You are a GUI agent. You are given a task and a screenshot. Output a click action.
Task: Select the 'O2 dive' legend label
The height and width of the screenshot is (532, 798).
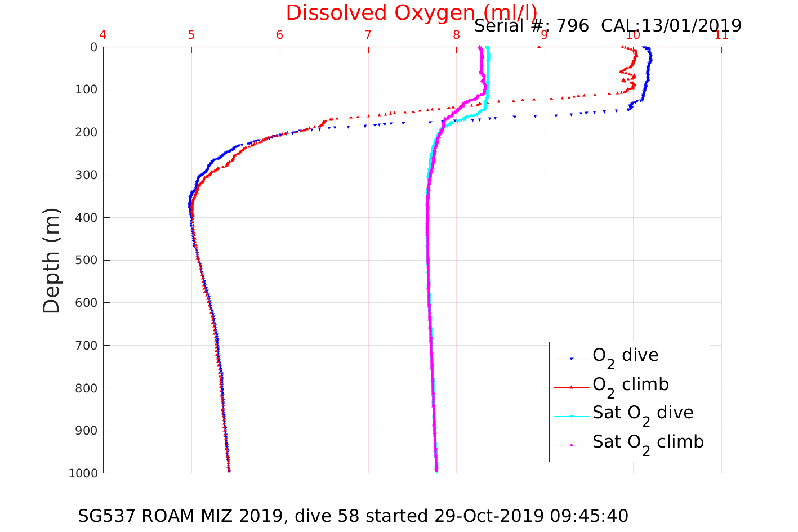pyautogui.click(x=625, y=356)
